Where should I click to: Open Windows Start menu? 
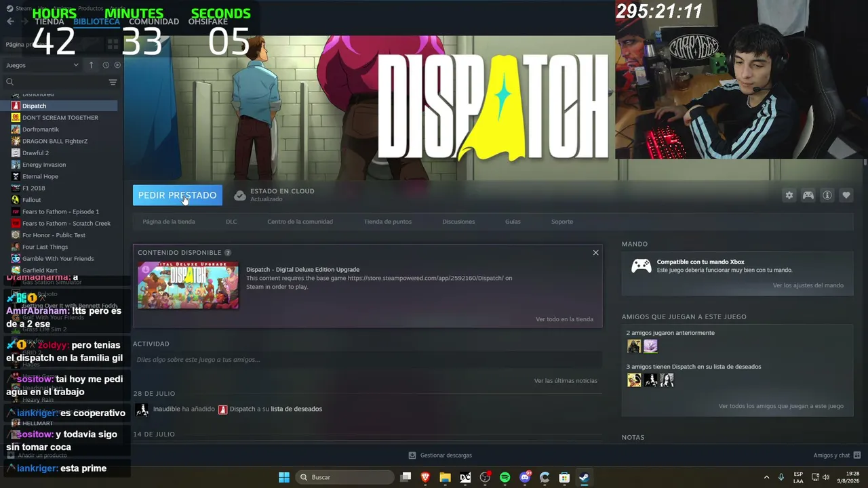tap(284, 477)
